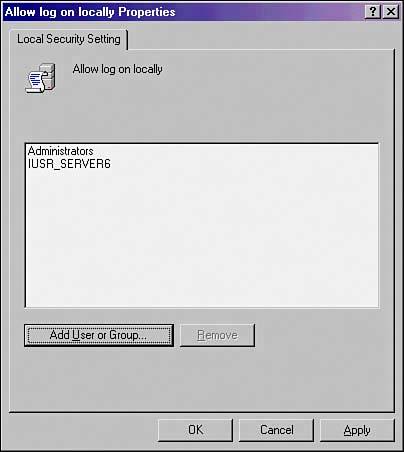Select the IUSR_SERVER6 account entry
404x452 pixels.
coord(69,164)
